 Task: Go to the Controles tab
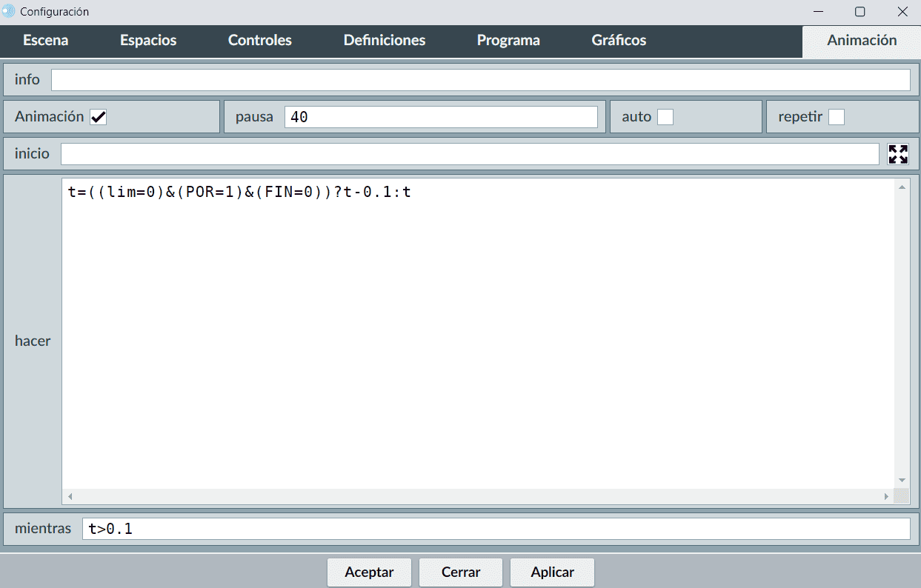pos(259,41)
